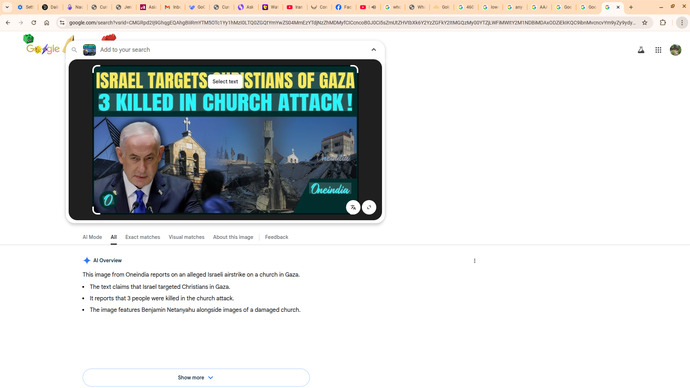Image resolution: width=690 pixels, height=388 pixels.
Task: Click 'The image features Benjamin Netanyahu' bullet
Action: pos(195,310)
